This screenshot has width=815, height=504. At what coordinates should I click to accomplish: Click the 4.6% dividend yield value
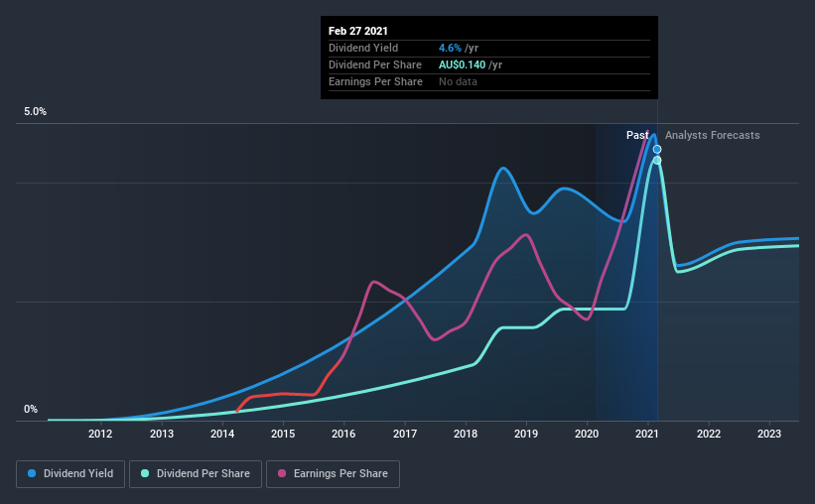tap(450, 48)
